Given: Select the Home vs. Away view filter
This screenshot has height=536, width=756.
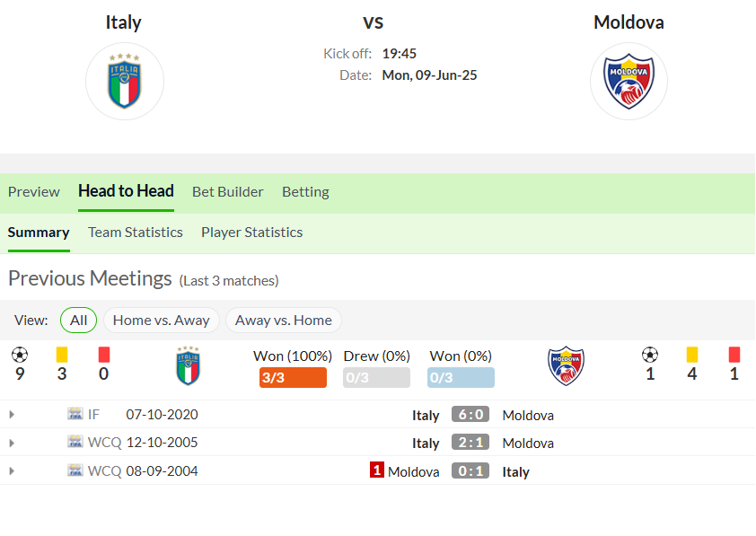Looking at the screenshot, I should click(x=162, y=320).
